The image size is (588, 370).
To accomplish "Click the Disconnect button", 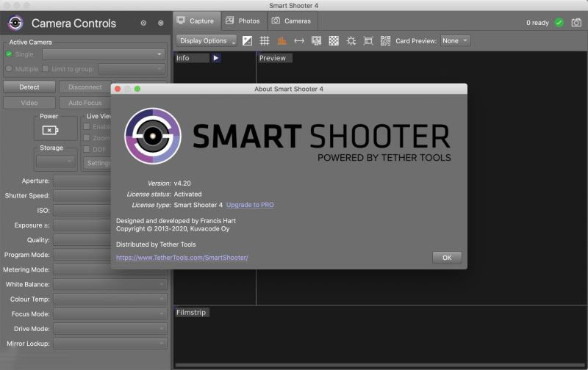I will click(85, 87).
